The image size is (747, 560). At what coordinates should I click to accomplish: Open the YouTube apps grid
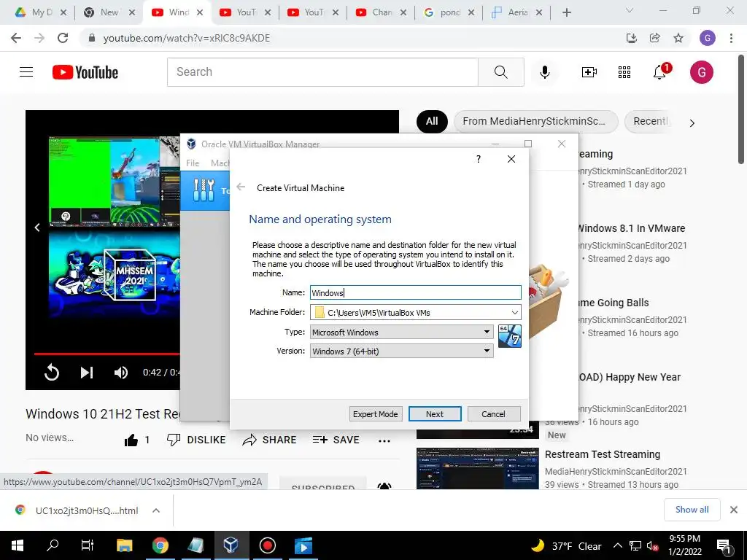624,72
